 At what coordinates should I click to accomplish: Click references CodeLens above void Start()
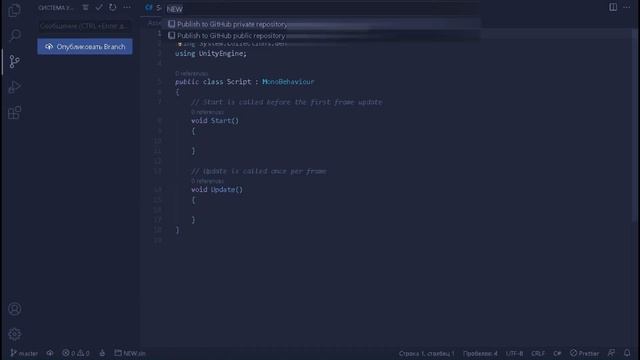point(207,112)
